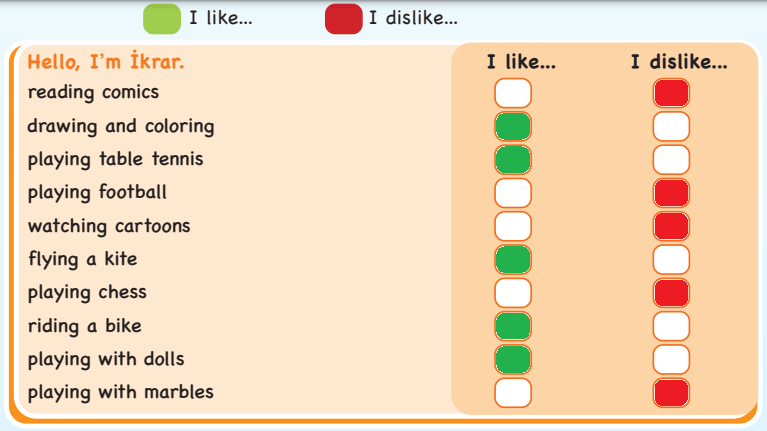Check the dislike box for playing with dolls

click(671, 359)
